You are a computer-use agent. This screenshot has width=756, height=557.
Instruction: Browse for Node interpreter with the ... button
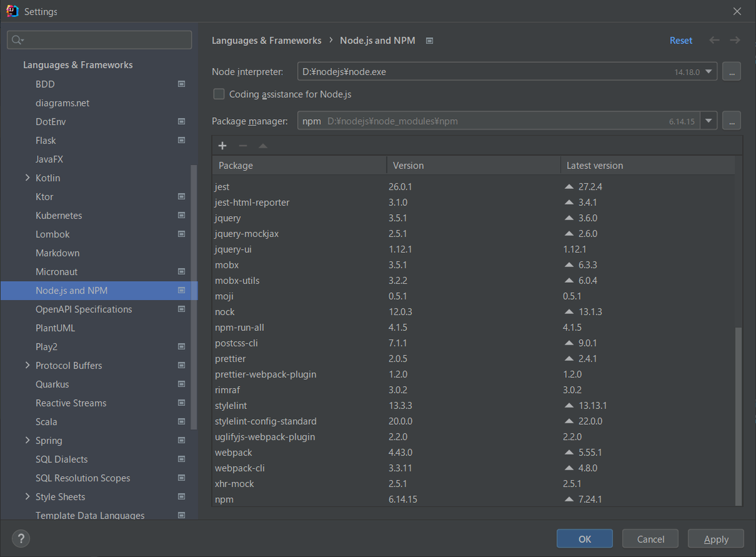pyautogui.click(x=731, y=72)
